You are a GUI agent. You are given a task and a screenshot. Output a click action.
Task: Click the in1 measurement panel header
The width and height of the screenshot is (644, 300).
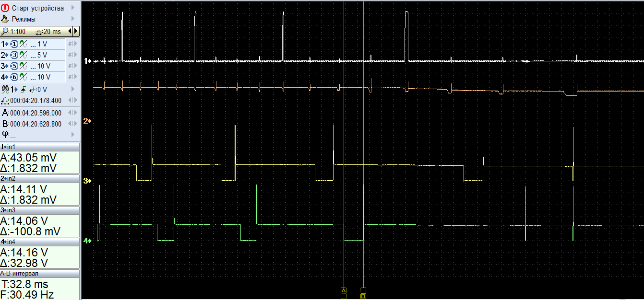(x=40, y=147)
